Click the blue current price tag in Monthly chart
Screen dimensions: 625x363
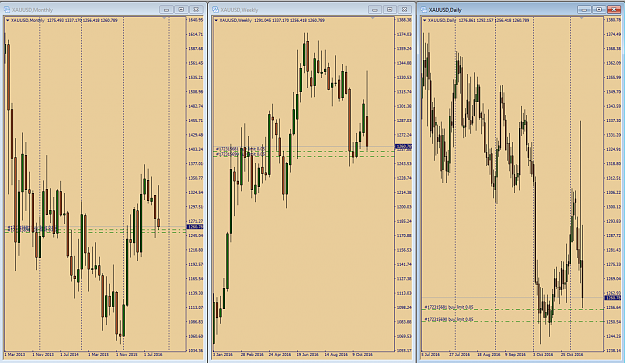(195, 227)
